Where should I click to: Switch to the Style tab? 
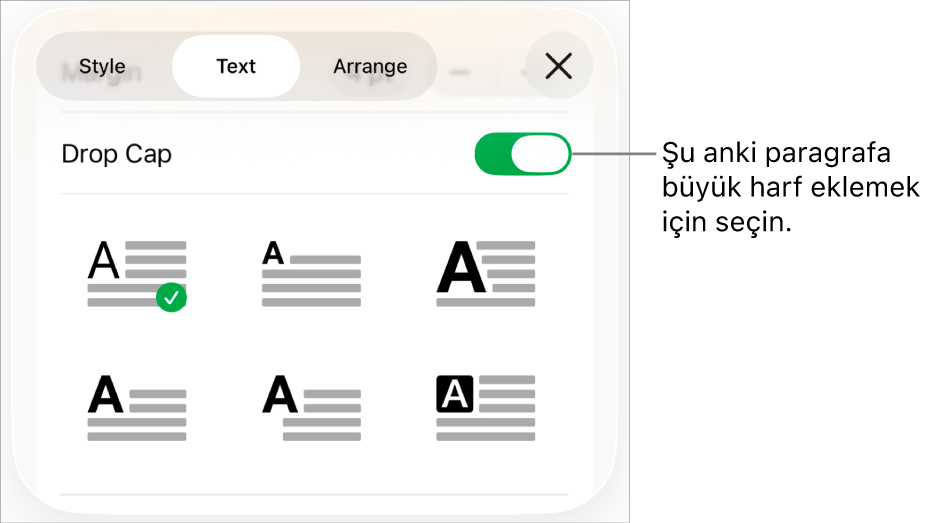(102, 67)
